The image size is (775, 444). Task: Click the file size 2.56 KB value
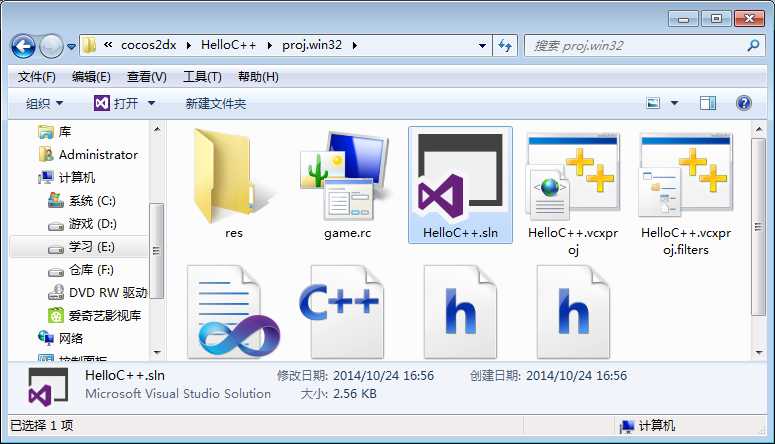(x=354, y=394)
